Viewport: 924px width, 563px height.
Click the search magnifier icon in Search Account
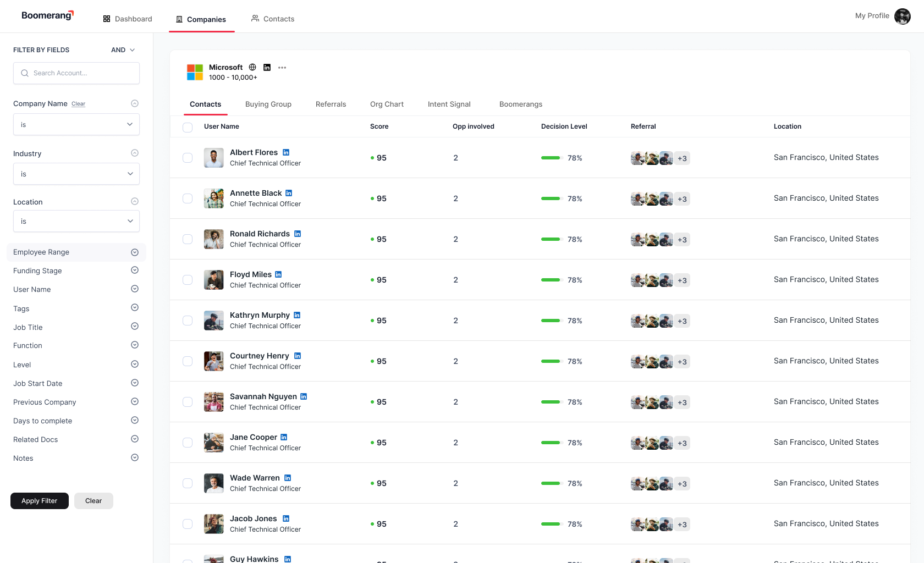pyautogui.click(x=25, y=73)
